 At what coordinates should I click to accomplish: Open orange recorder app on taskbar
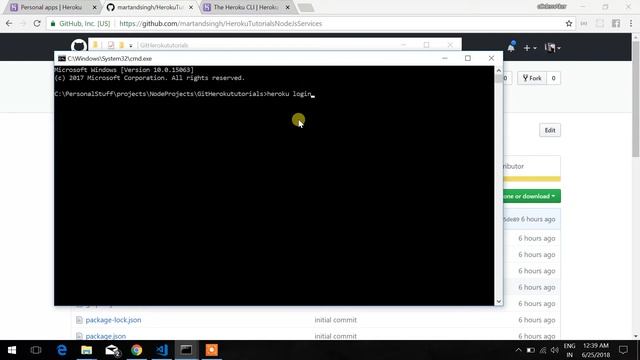tap(211, 350)
